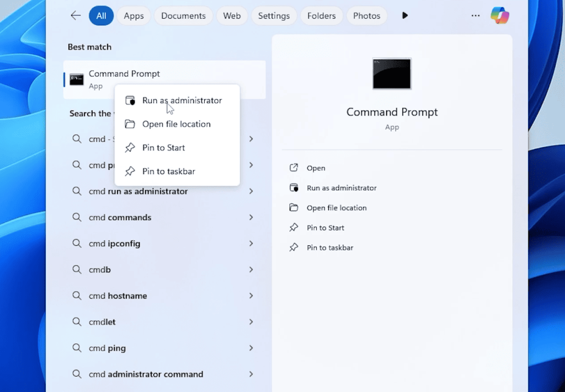Screen dimensions: 565x392
Task: Click Pin to taskbar in right pane
Action: 329,248
